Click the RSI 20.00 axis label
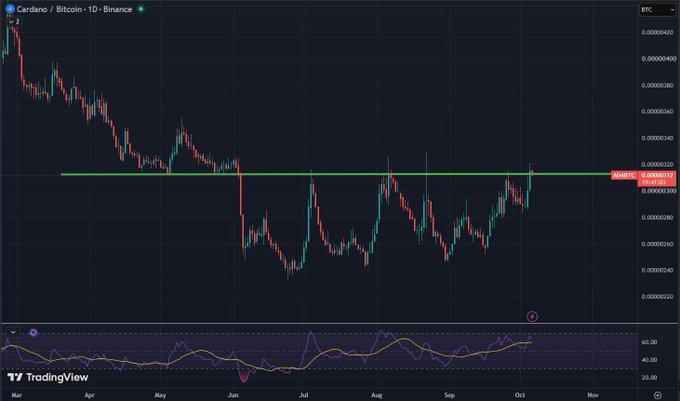 [x=649, y=378]
